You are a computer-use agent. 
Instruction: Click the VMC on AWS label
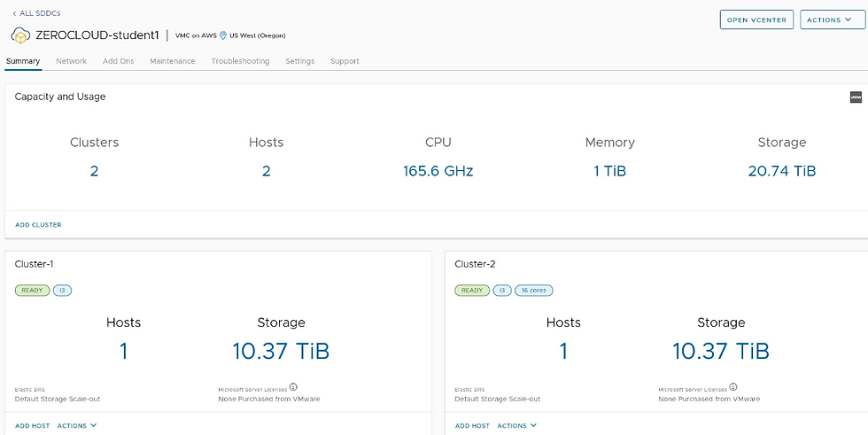(x=196, y=35)
